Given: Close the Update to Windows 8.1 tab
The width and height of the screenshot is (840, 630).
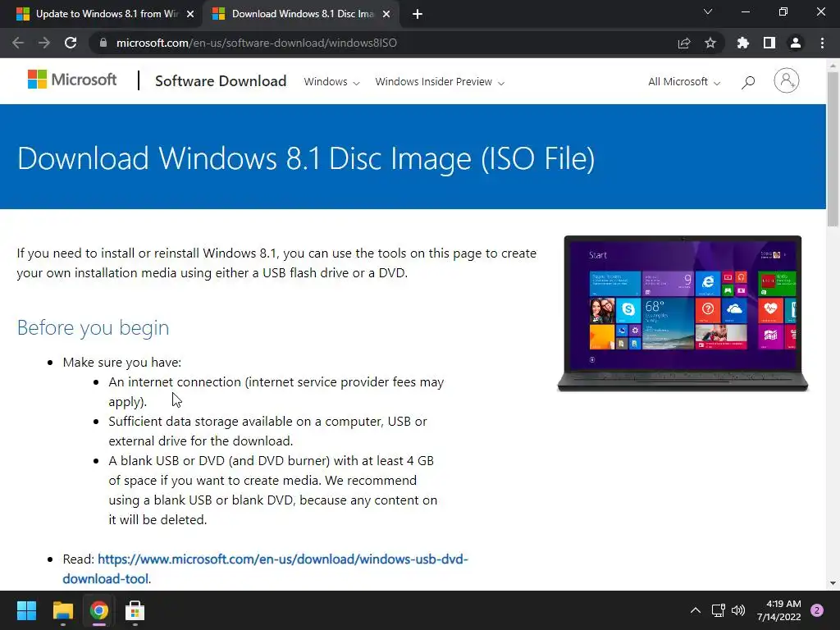Looking at the screenshot, I should pos(190,15).
